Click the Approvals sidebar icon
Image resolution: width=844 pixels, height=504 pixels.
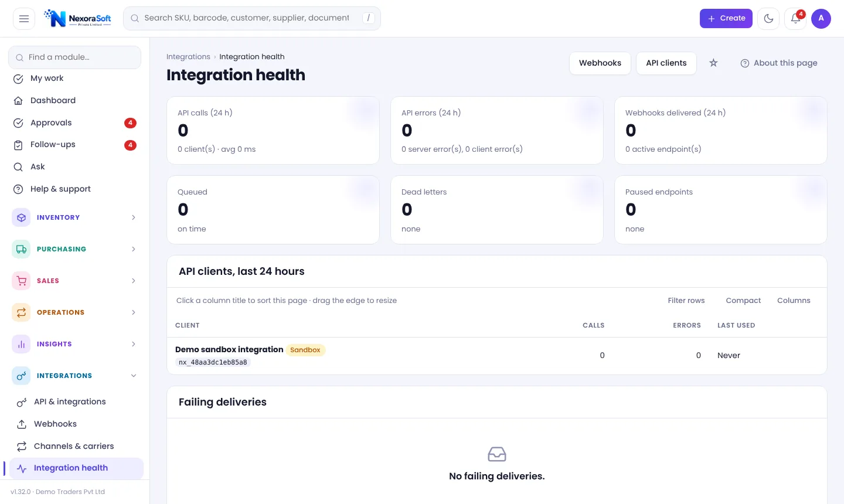click(18, 123)
